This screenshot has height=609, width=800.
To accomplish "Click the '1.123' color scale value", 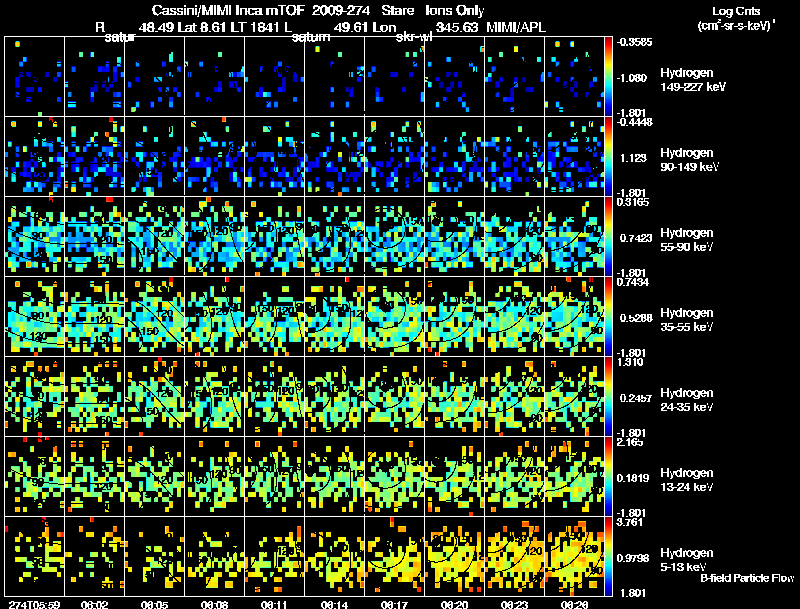I will (x=633, y=158).
